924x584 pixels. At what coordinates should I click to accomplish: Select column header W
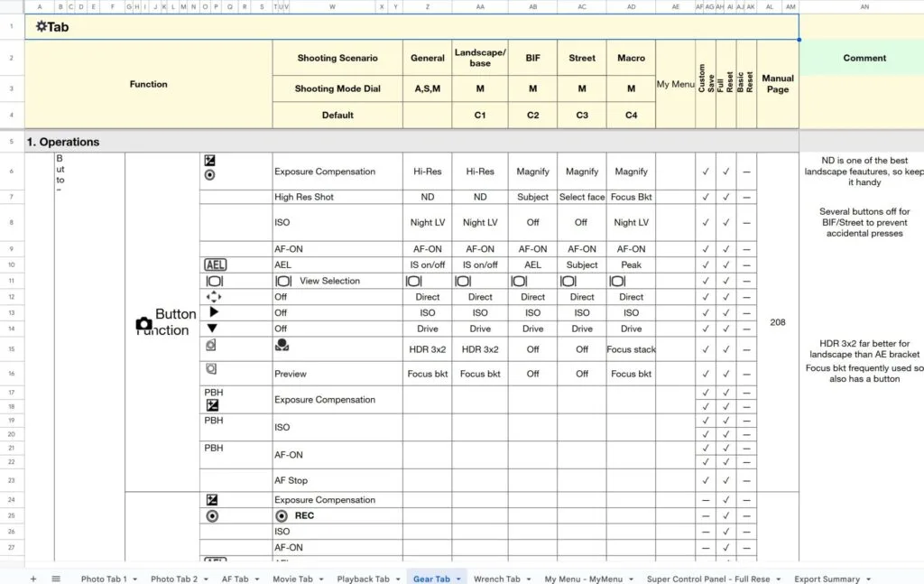coord(332,6)
